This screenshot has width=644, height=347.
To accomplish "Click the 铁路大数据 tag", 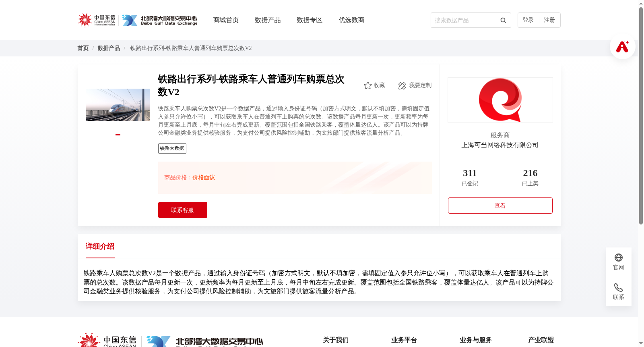I will pyautogui.click(x=172, y=148).
